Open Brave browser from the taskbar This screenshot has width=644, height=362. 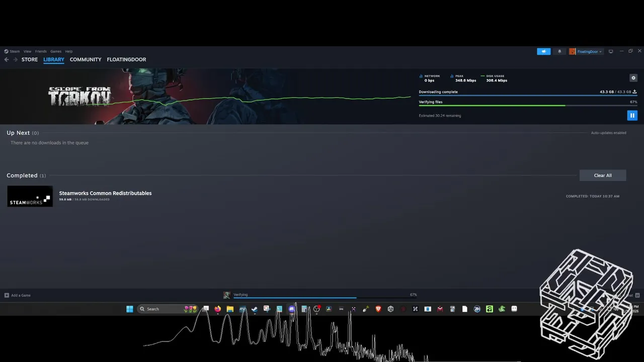click(x=378, y=309)
